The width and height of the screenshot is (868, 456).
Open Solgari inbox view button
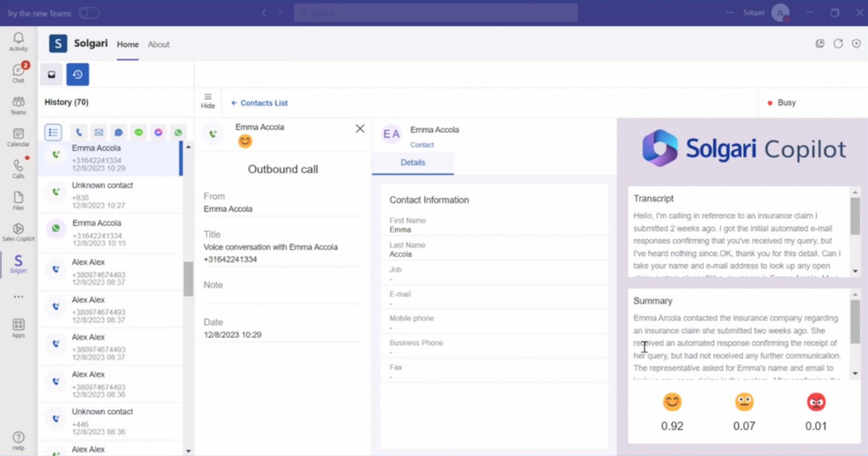(51, 75)
